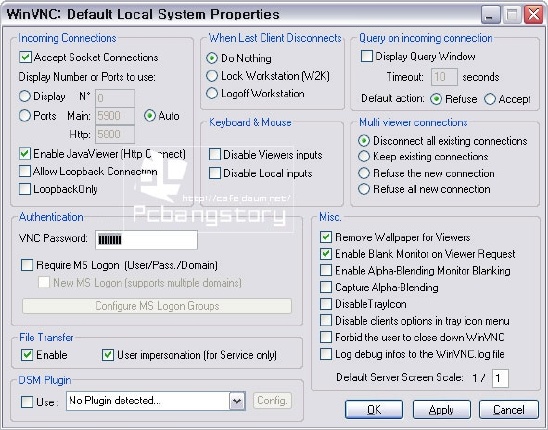Toggle Accept Socket Connections checkbox
The width and height of the screenshot is (548, 430).
[x=25, y=57]
